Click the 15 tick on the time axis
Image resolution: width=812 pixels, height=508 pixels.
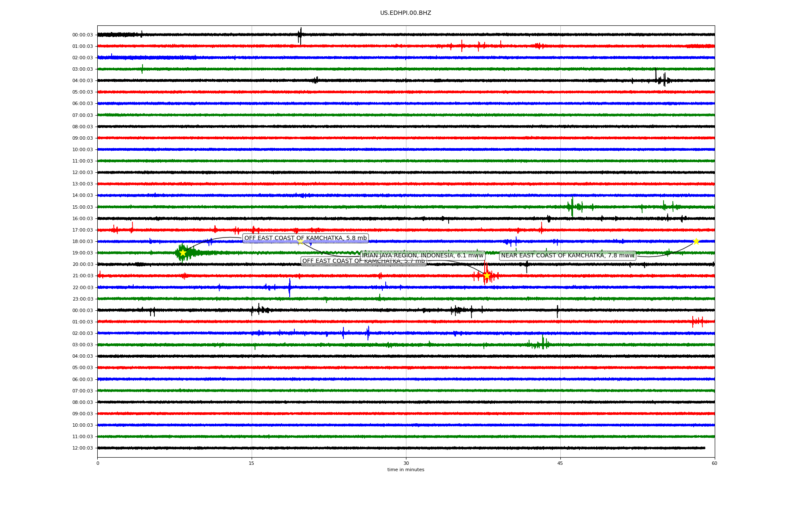[252, 463]
